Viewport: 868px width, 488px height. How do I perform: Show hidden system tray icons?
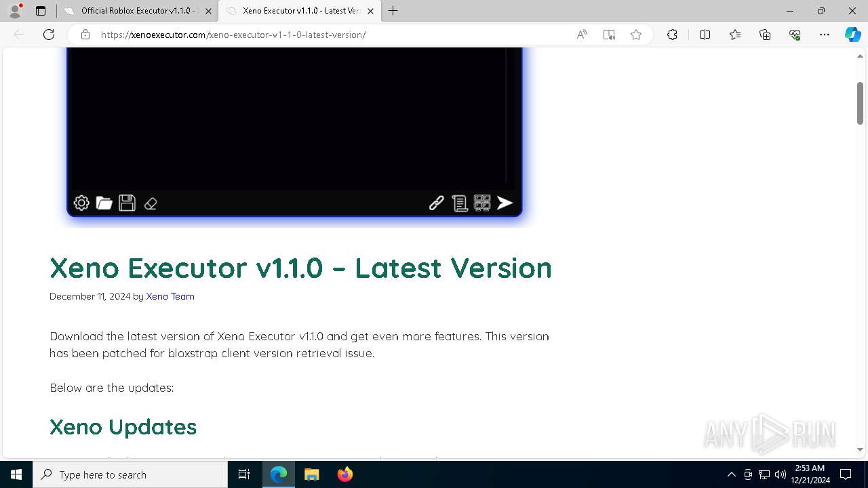point(731,474)
